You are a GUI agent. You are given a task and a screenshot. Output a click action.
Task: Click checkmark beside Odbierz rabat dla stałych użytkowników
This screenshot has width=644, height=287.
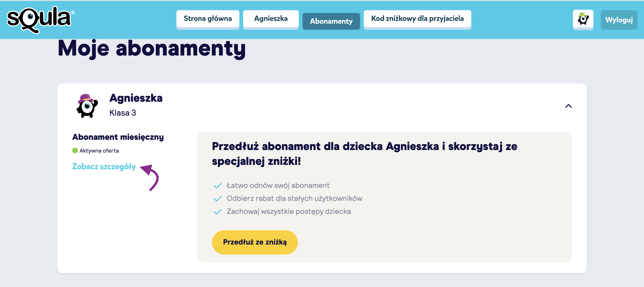click(x=218, y=199)
